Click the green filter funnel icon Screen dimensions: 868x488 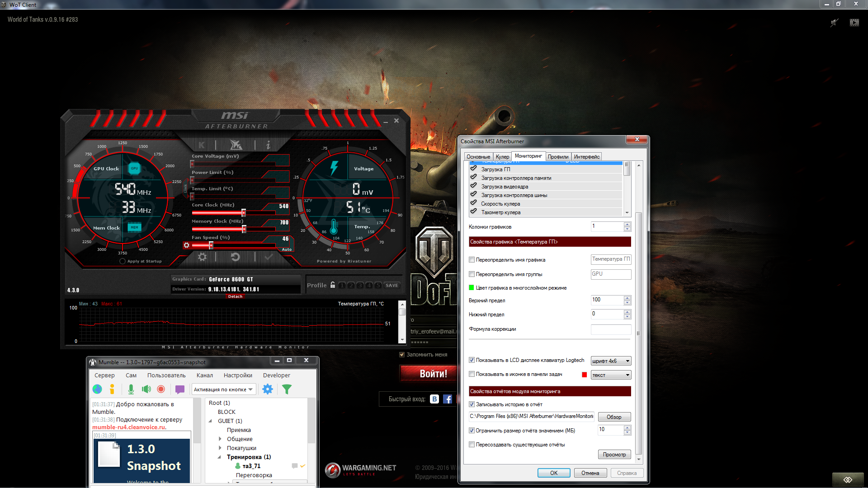pyautogui.click(x=287, y=389)
